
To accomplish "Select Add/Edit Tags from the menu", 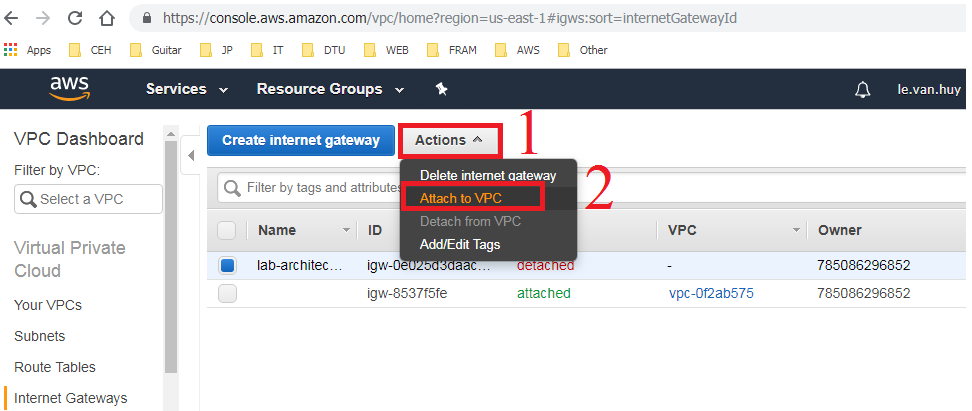I will pyautogui.click(x=460, y=244).
